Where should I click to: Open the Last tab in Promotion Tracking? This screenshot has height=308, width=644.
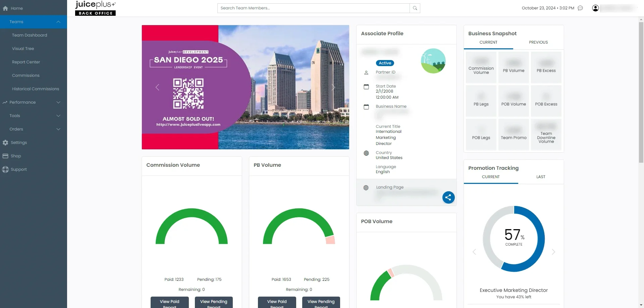point(540,177)
